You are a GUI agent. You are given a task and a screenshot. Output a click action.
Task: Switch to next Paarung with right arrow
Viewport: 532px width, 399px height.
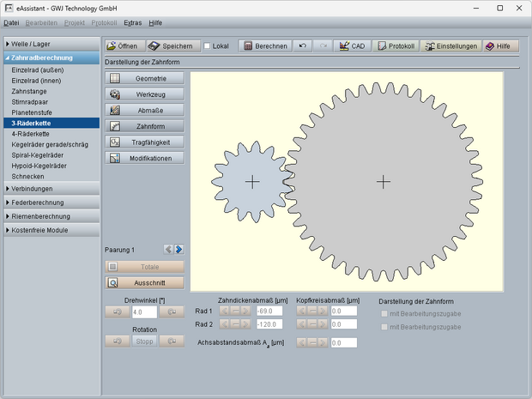[x=179, y=250]
